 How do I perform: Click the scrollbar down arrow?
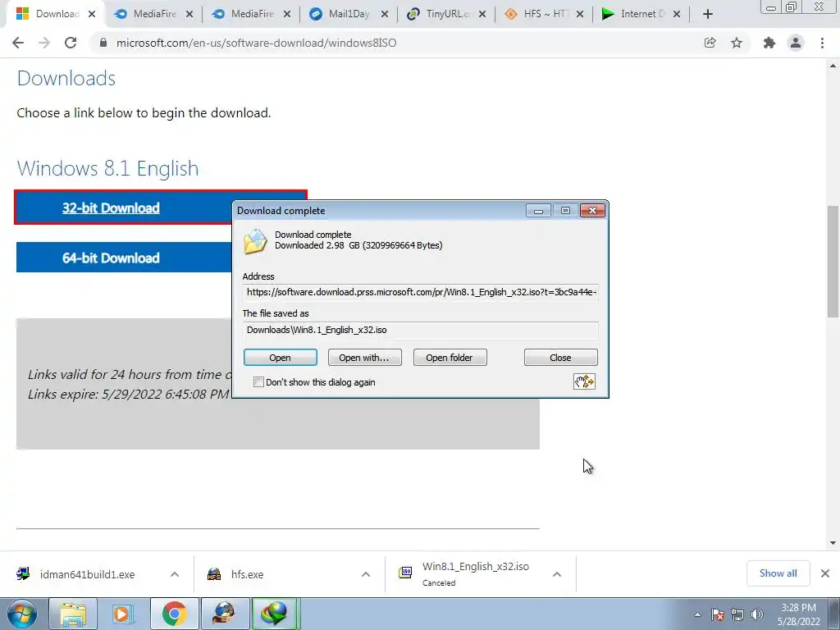pyautogui.click(x=833, y=543)
